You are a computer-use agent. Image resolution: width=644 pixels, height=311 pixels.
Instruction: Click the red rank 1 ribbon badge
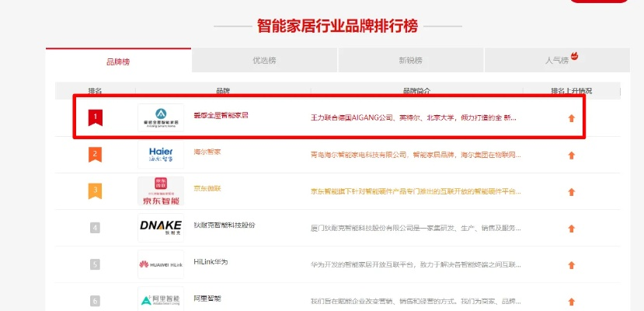pyautogui.click(x=96, y=118)
